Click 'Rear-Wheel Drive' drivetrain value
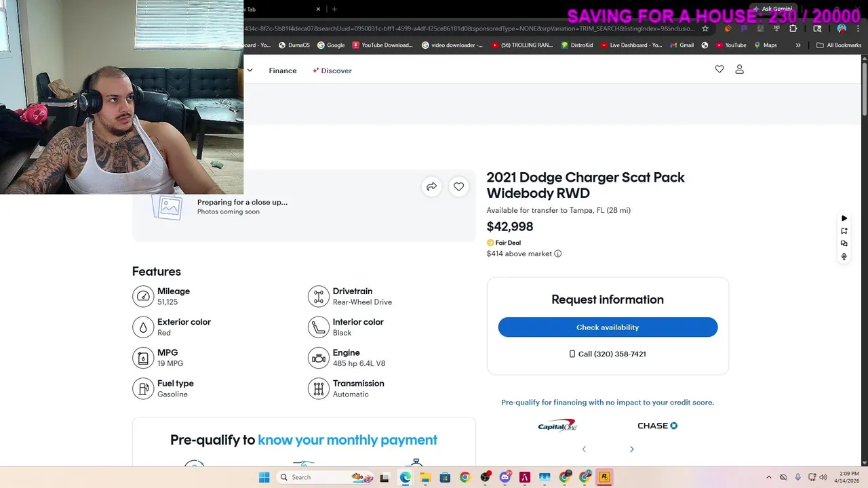This screenshot has height=488, width=868. (362, 302)
